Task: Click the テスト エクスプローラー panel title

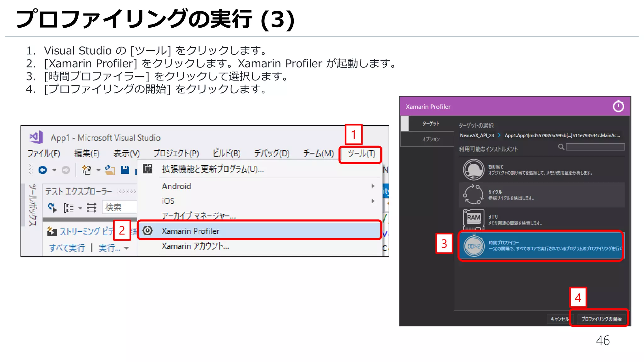Action: 79,191
